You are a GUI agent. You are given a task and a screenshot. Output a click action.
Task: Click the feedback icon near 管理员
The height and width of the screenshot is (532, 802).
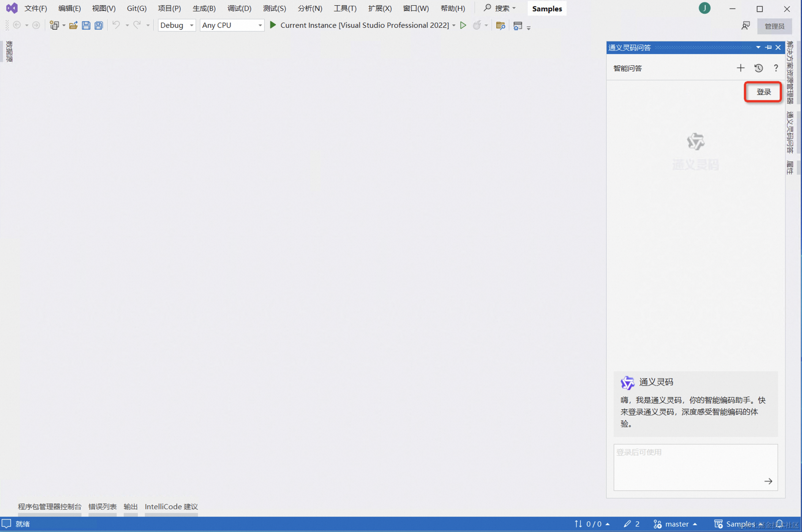click(x=745, y=25)
